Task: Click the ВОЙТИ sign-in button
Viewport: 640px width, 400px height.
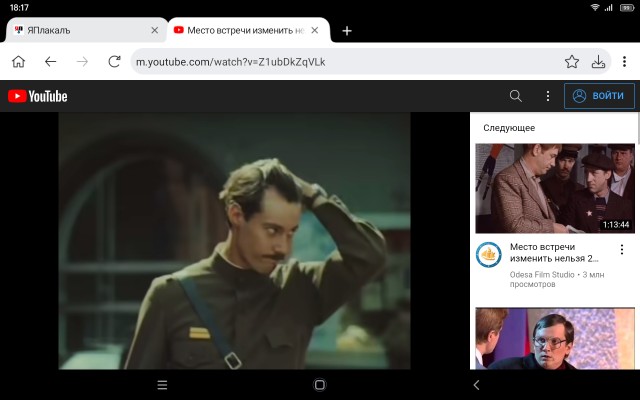Action: pyautogui.click(x=599, y=96)
